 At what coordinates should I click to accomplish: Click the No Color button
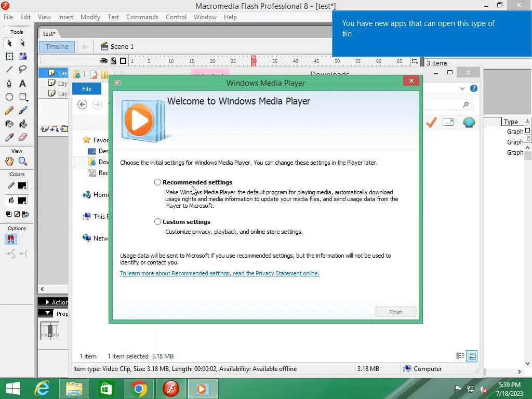[17, 214]
